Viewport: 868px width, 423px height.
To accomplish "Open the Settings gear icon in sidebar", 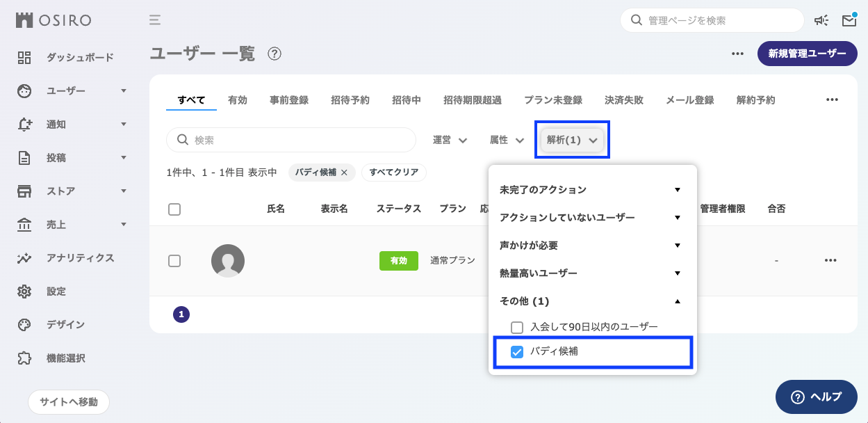I will pos(24,292).
